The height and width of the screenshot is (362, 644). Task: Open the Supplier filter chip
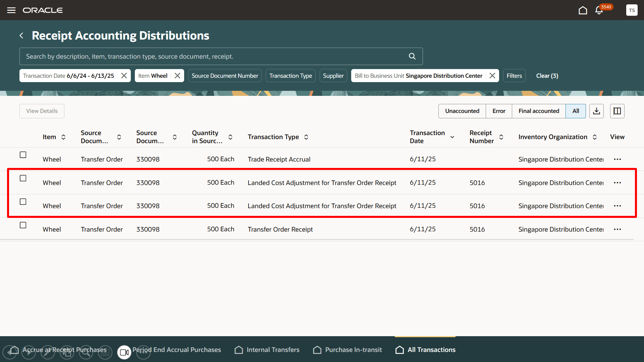click(333, 76)
